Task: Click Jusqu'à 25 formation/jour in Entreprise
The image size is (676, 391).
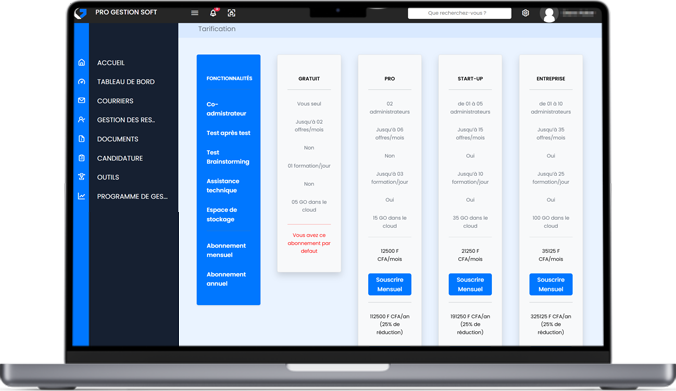Action: click(x=551, y=178)
